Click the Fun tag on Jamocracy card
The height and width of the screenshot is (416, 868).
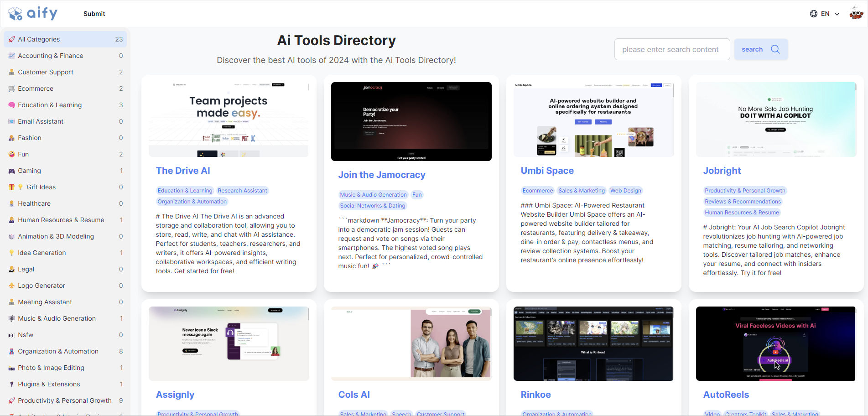[417, 195]
